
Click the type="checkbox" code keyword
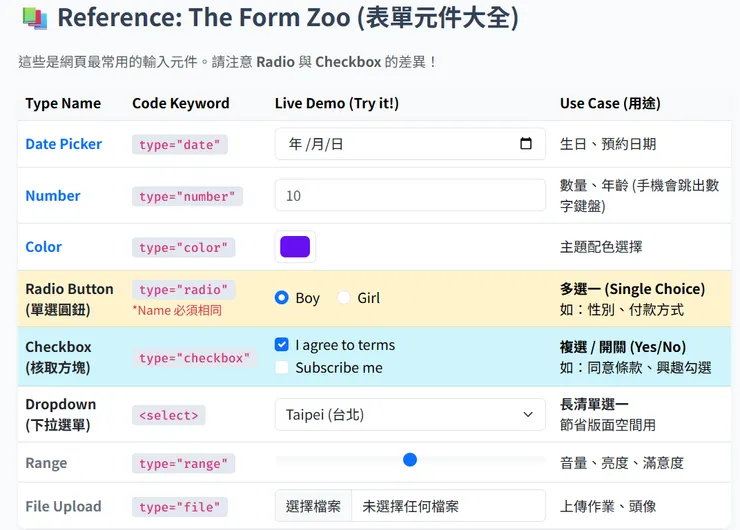(194, 358)
